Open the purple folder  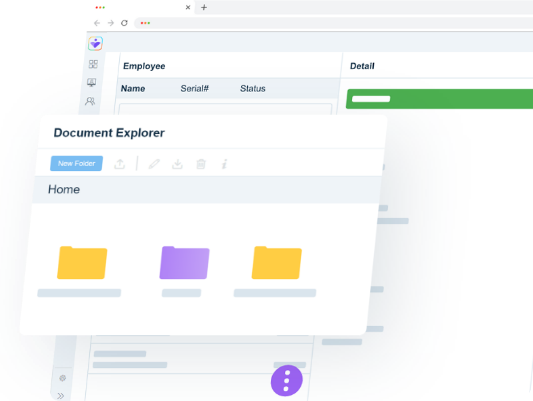[x=185, y=263]
